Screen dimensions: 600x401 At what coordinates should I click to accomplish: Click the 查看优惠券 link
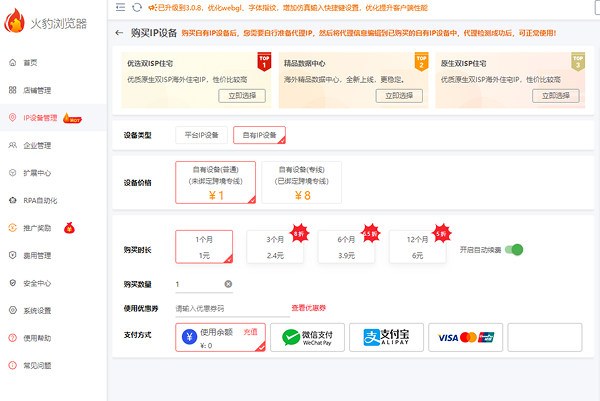308,308
